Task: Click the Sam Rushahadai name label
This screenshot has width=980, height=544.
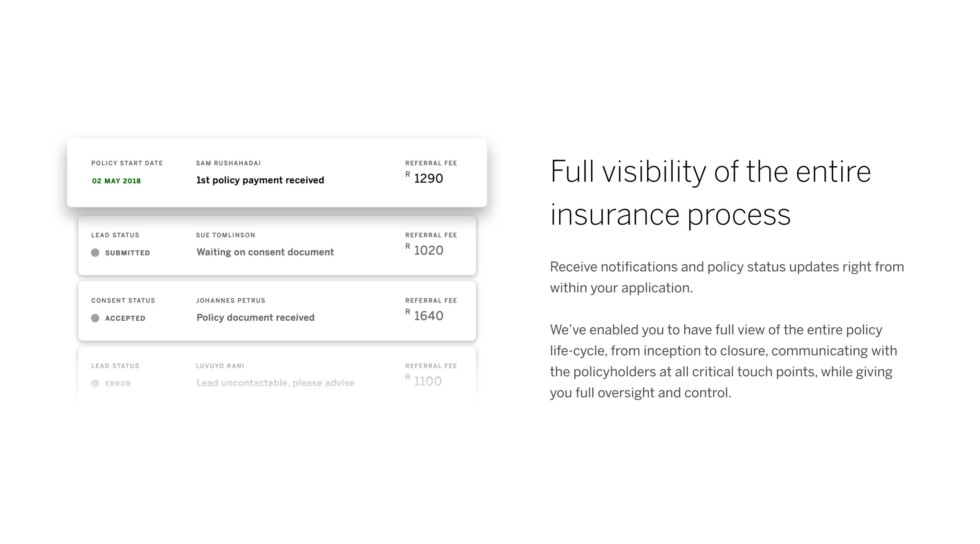Action: 228,163
